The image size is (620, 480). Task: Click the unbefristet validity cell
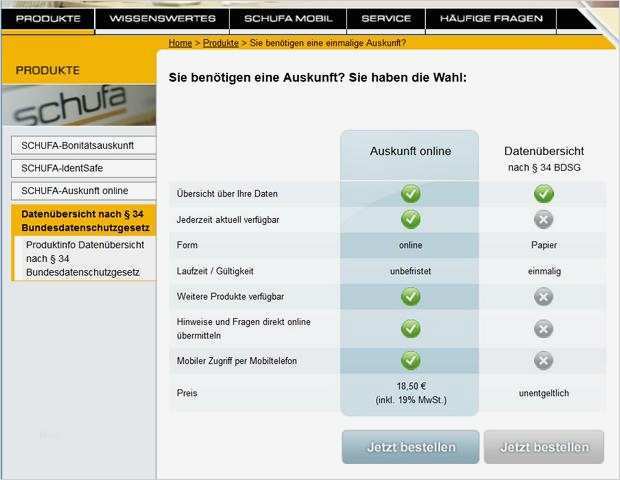pyautogui.click(x=410, y=271)
